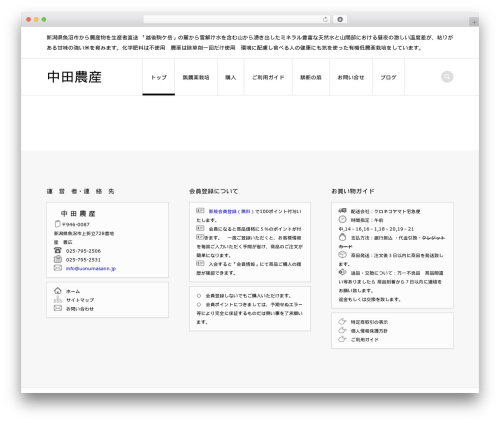Click the hand icon beside footer ご利用ガイド
This screenshot has height=423, width=500.
click(342, 339)
